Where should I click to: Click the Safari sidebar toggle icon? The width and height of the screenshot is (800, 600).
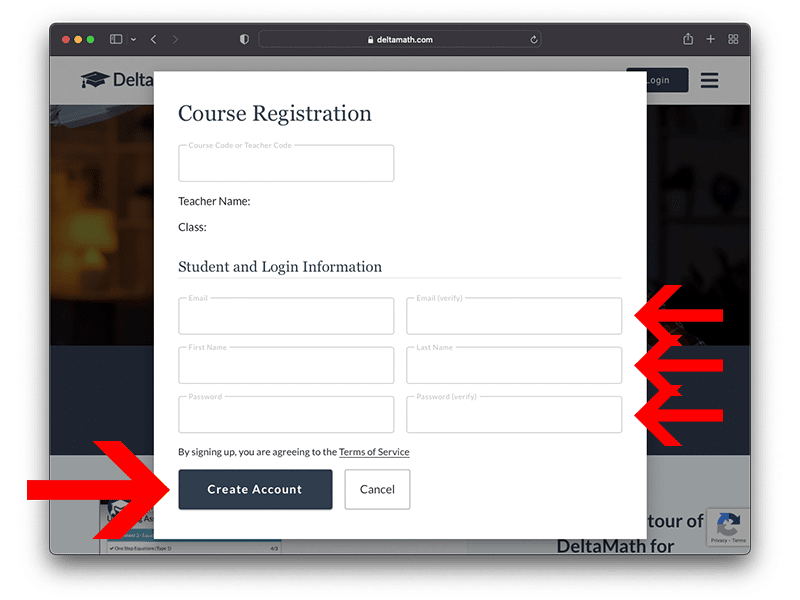coord(116,39)
